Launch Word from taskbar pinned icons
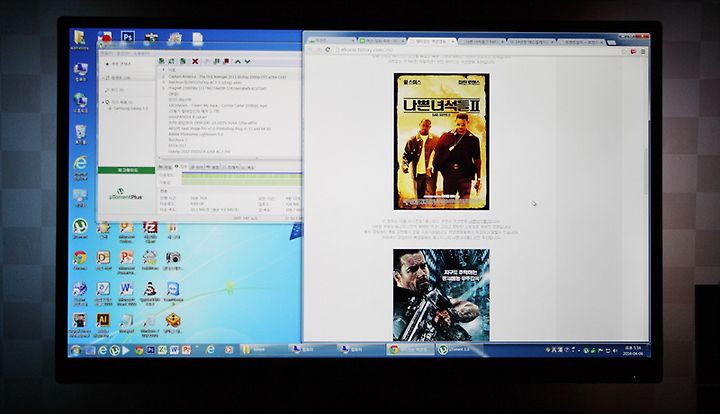 (174, 350)
